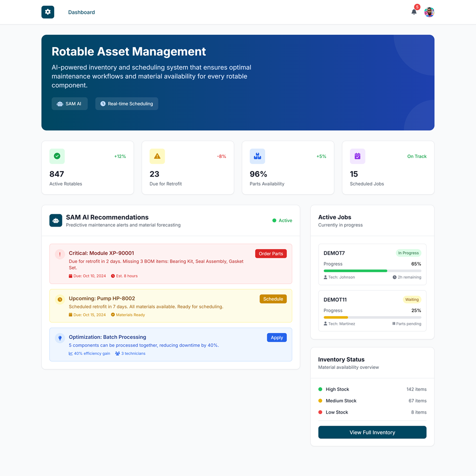
Task: Click the green checkmark Active Rotables icon
Action: (x=57, y=156)
